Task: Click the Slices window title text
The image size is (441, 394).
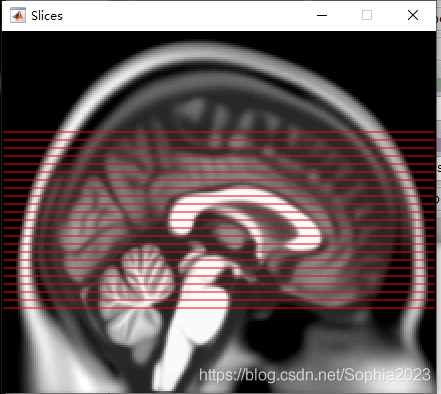Action: coord(47,16)
